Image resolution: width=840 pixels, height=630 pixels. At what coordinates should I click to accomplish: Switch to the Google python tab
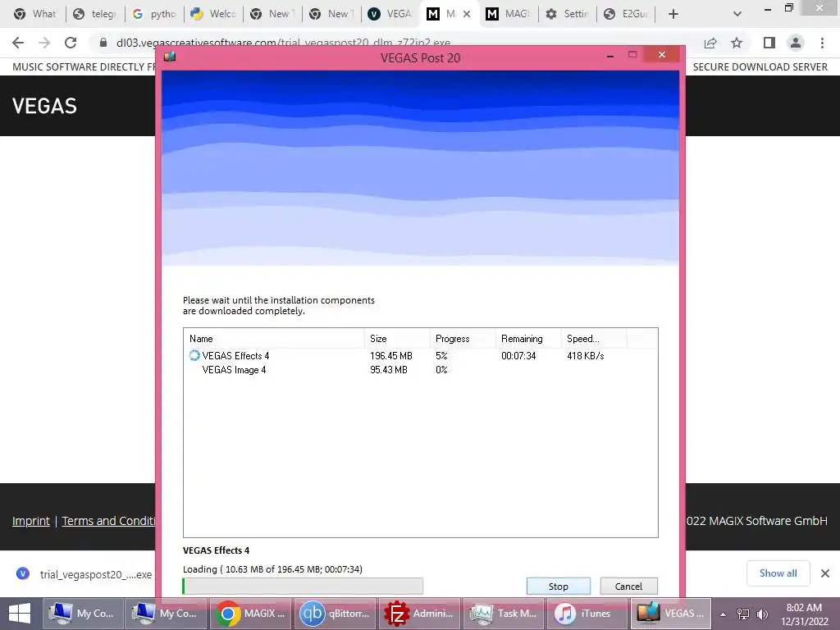click(153, 14)
